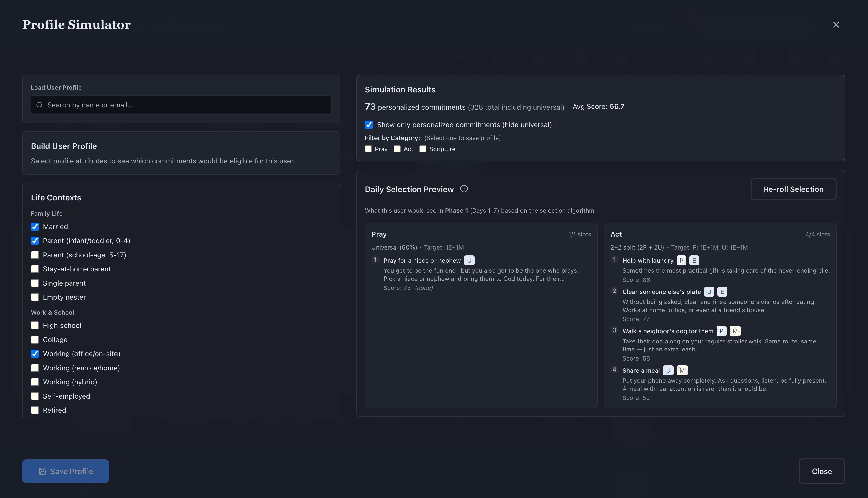Click the 2+2 split (2P + 2U) text

click(x=637, y=247)
